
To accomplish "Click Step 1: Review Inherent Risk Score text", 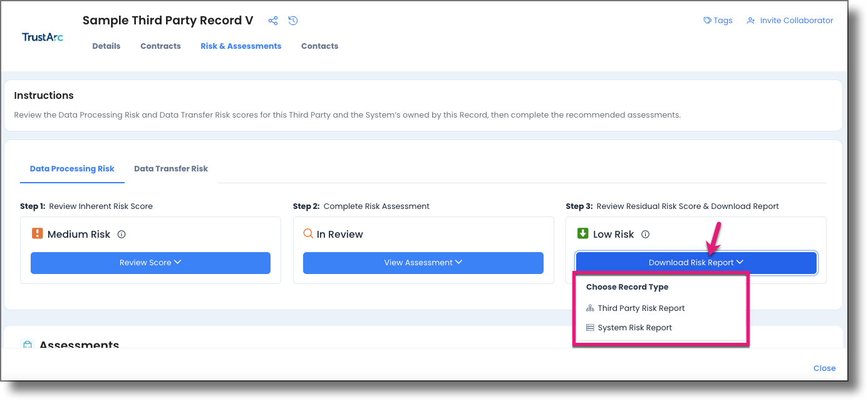I will point(86,206).
